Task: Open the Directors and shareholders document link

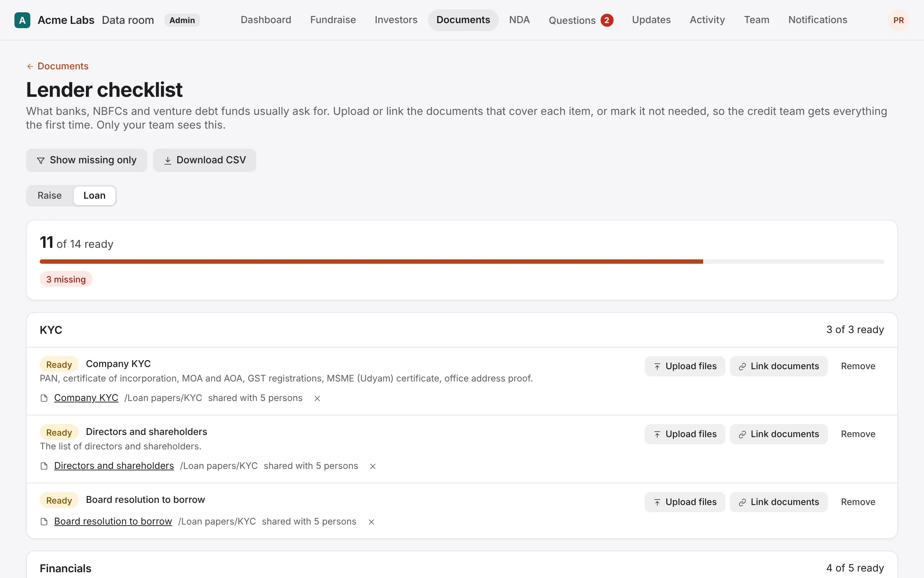Action: point(114,466)
